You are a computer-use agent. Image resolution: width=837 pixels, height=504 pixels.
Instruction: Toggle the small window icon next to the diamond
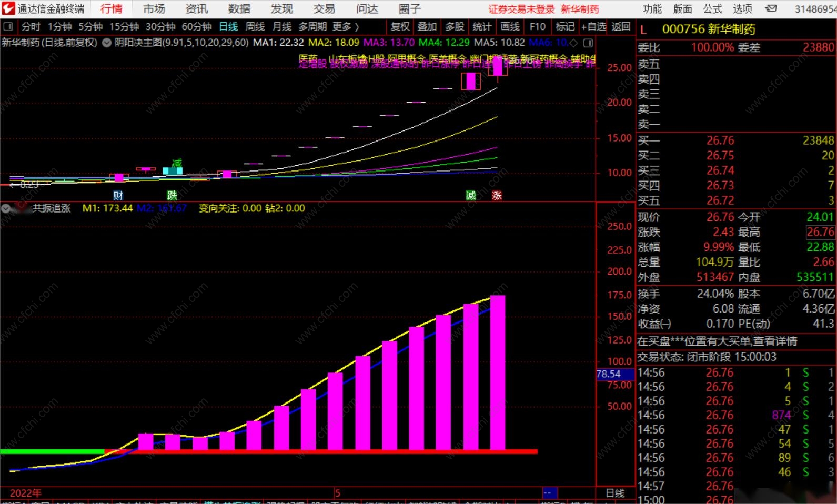coord(588,43)
